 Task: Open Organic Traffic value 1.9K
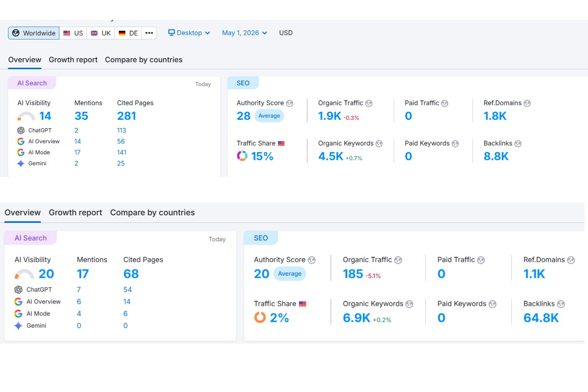click(x=330, y=116)
